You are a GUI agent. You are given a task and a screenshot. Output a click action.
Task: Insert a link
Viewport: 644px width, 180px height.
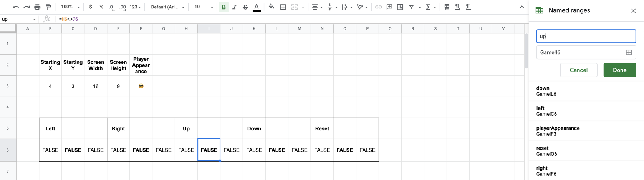(379, 7)
